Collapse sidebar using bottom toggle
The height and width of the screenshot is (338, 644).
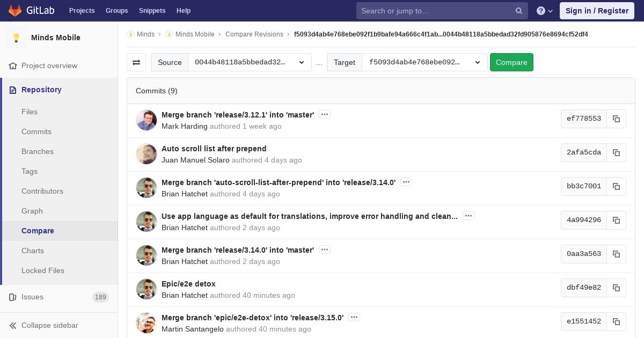44,325
